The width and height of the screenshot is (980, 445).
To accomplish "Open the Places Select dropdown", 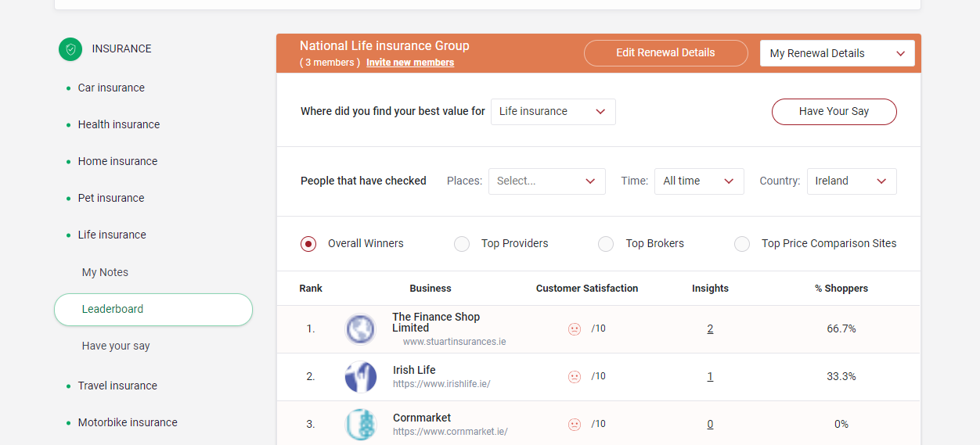I will pos(546,181).
